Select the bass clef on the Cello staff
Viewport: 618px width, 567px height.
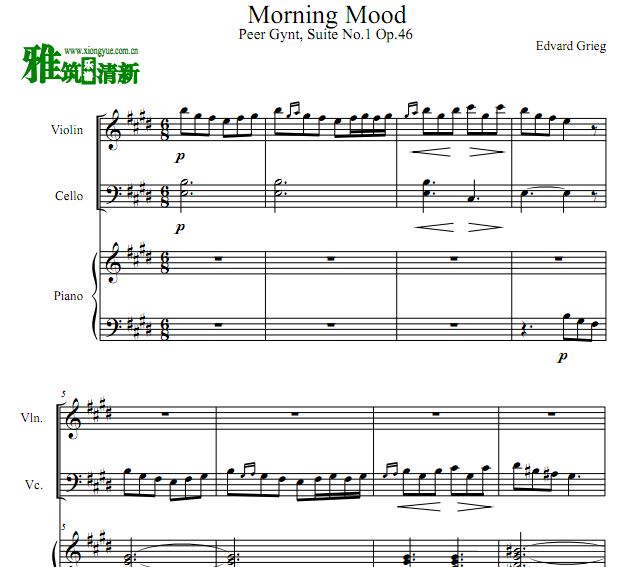[116, 194]
